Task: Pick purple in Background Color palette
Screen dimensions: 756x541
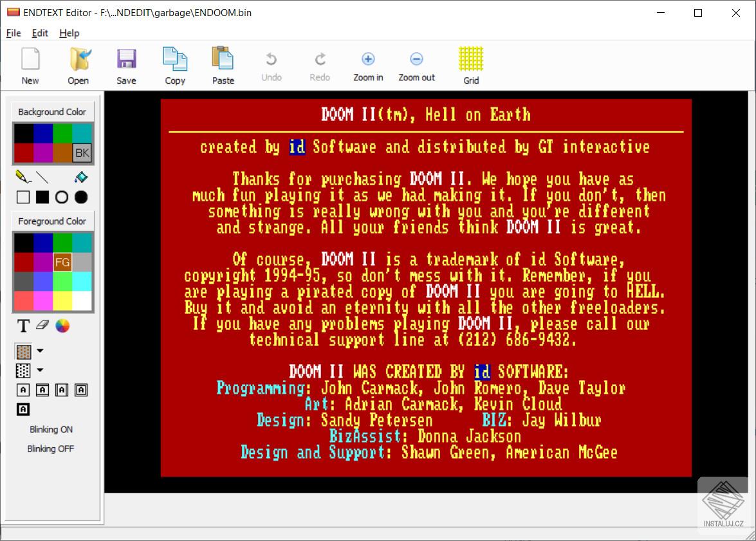Action: (x=43, y=153)
